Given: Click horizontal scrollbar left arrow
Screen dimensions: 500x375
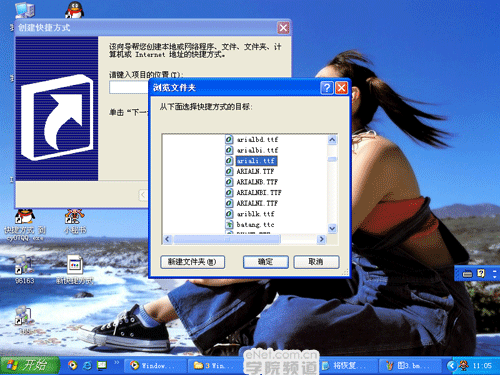Looking at the screenshot, I should (168, 239).
